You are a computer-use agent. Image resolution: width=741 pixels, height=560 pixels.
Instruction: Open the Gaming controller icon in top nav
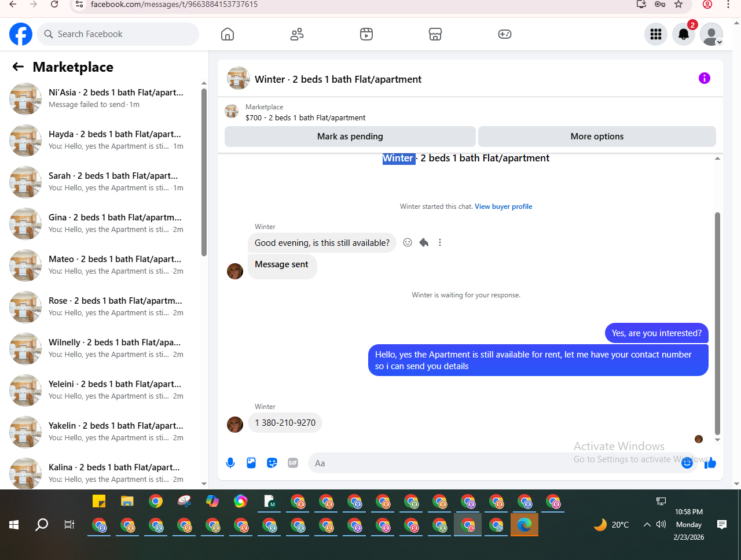tap(505, 34)
